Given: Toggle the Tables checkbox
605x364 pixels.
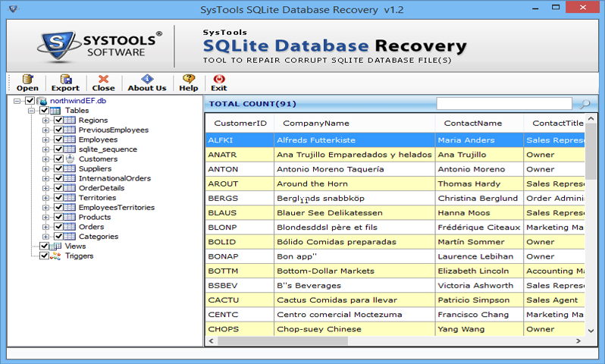Looking at the screenshot, I should tap(45, 111).
